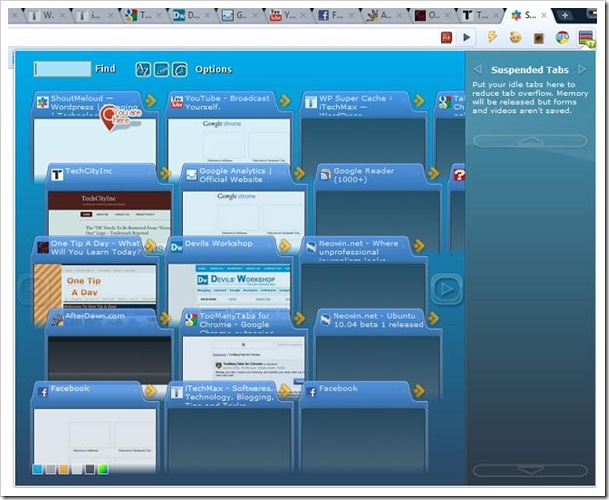
Task: Show next suspended column with right triangle
Action: (x=581, y=70)
